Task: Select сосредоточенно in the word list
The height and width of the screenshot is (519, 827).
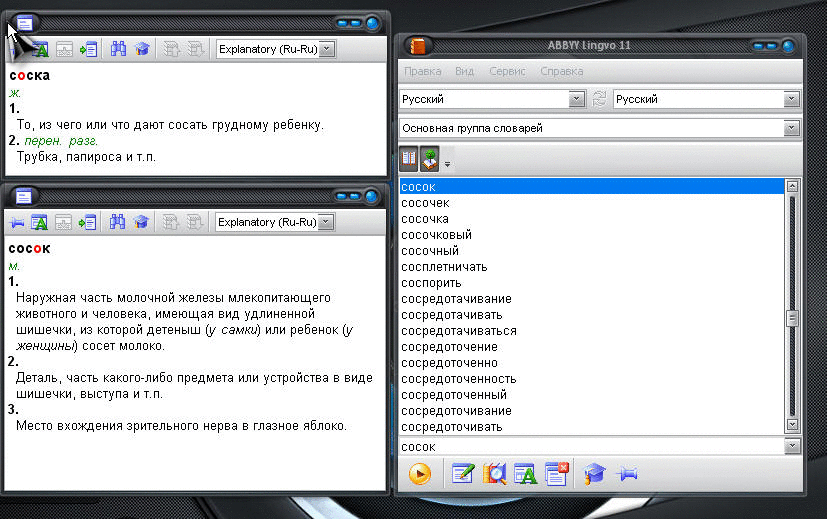Action: (x=592, y=363)
